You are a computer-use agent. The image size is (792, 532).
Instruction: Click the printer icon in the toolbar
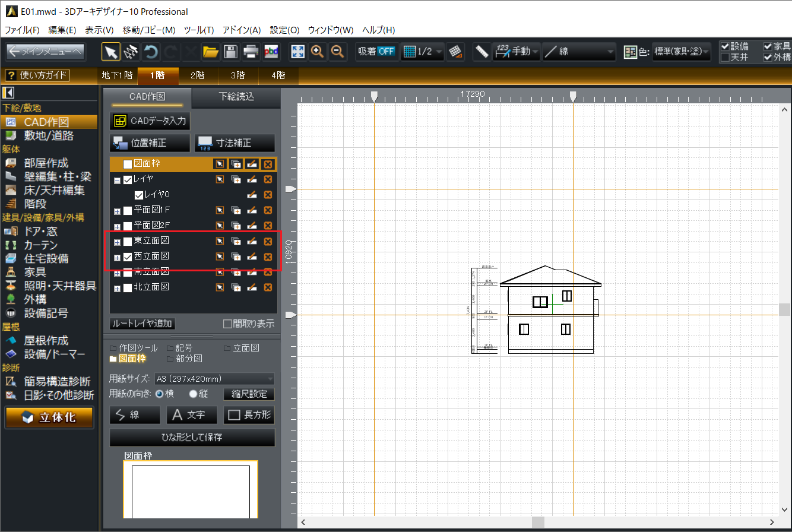(251, 52)
